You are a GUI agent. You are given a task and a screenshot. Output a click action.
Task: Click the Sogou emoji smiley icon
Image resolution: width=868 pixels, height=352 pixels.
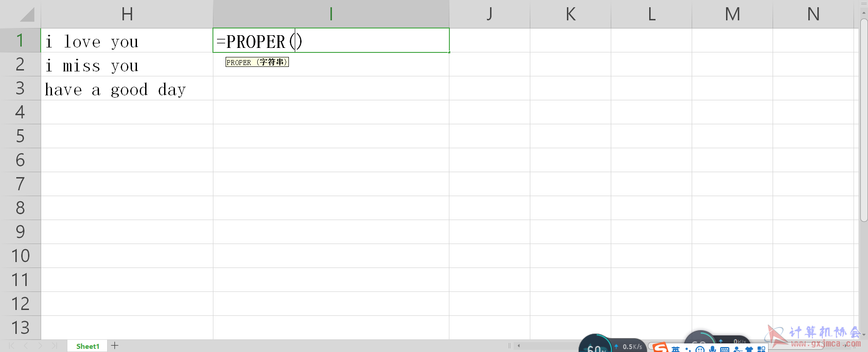[700, 349]
